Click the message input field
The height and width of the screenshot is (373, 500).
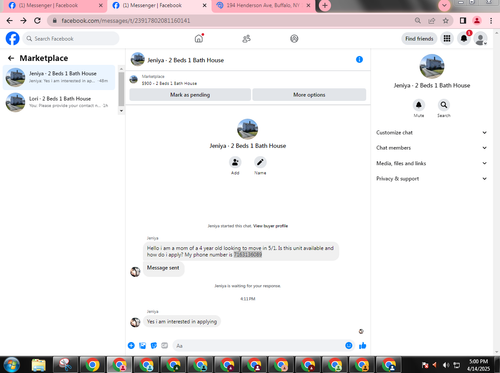[258, 346]
